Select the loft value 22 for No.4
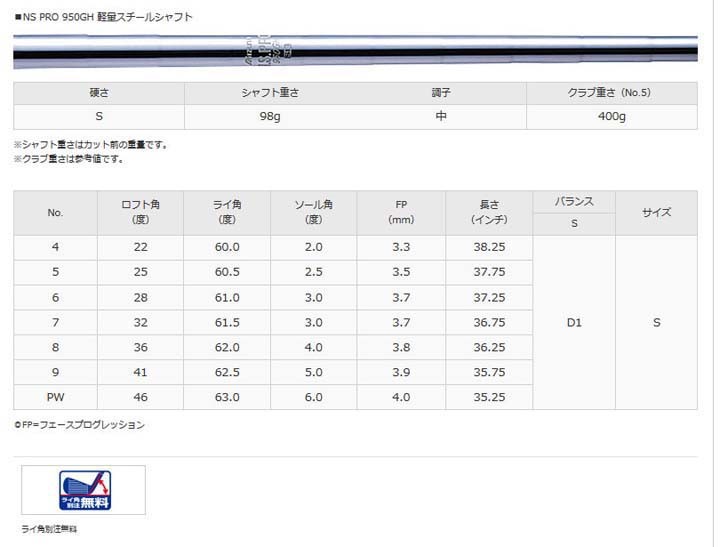Viewport: 720px width, 547px height. pyautogui.click(x=141, y=247)
